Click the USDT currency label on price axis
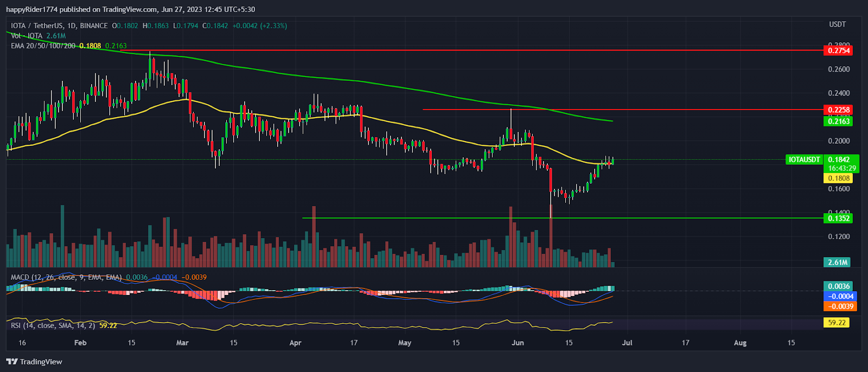868x372 pixels. 837,24
